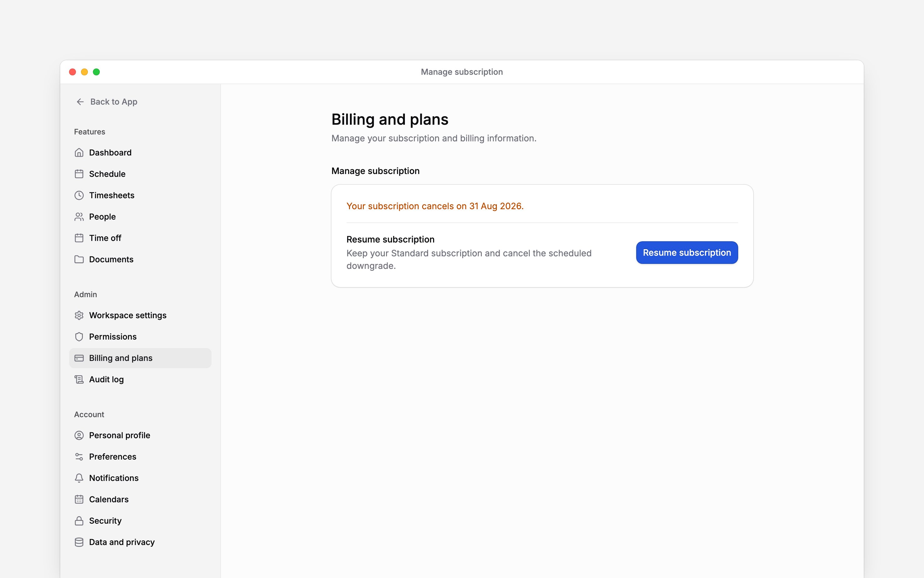The image size is (924, 578).
Task: Click the Time off calendar icon
Action: click(79, 238)
